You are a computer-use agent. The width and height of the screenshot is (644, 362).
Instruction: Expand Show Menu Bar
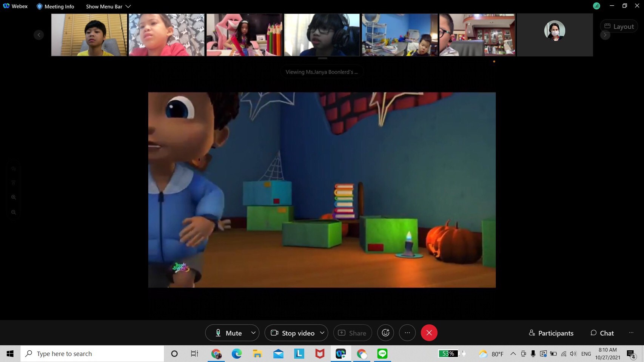[x=108, y=6]
